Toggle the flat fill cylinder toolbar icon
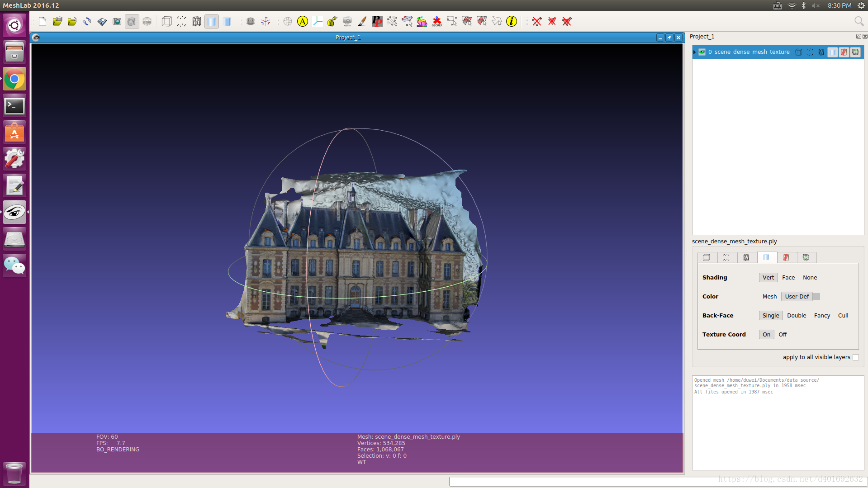Viewport: 868px width, 488px height. pyautogui.click(x=227, y=21)
